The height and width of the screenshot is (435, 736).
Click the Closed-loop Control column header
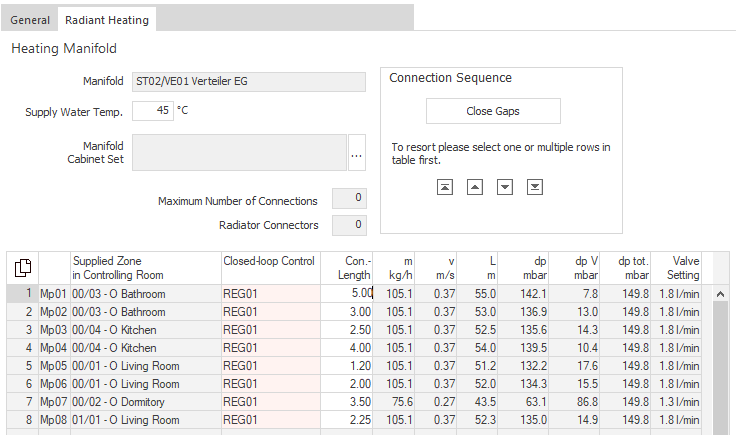(x=271, y=268)
